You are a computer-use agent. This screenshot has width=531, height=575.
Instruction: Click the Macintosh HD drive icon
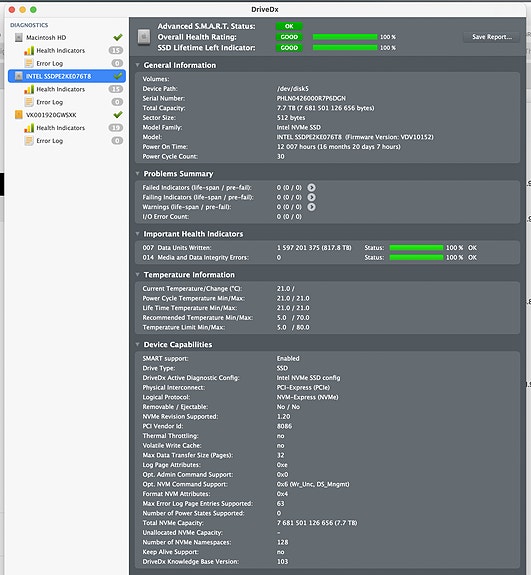point(19,37)
